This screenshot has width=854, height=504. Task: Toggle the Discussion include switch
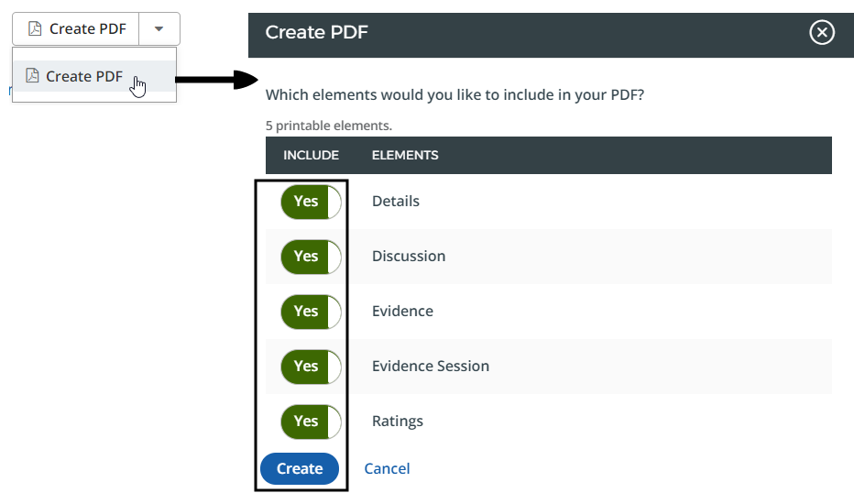[x=311, y=257]
